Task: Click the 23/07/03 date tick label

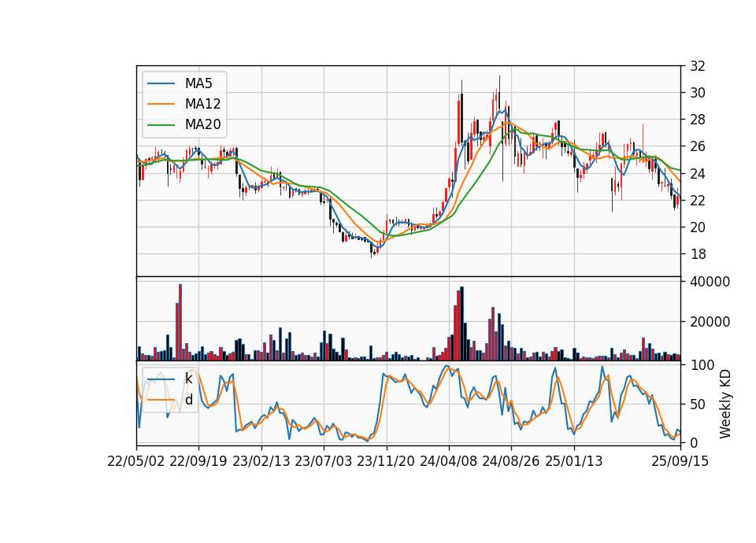Action: 324,461
